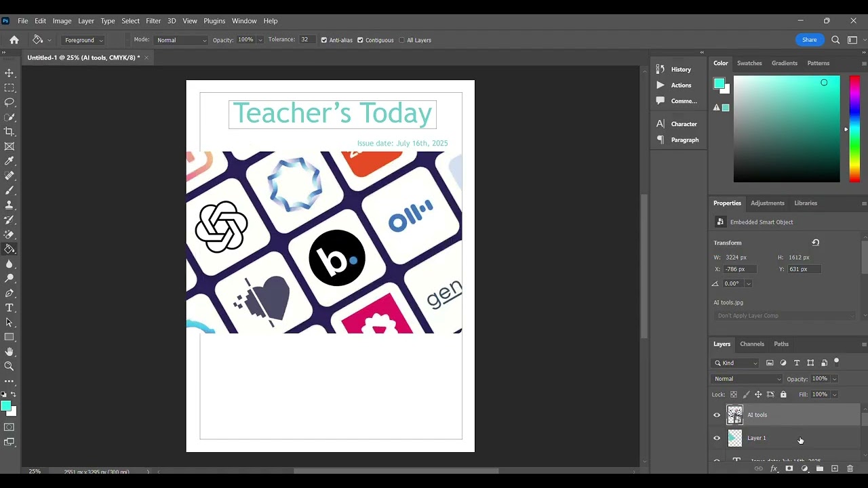
Task: Toggle the Contiguous checkbox
Action: [360, 40]
